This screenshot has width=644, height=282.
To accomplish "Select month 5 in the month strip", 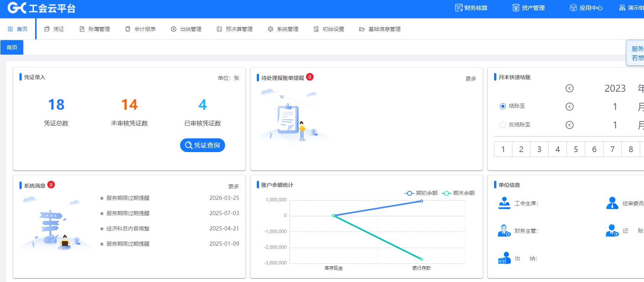I will pyautogui.click(x=576, y=149).
